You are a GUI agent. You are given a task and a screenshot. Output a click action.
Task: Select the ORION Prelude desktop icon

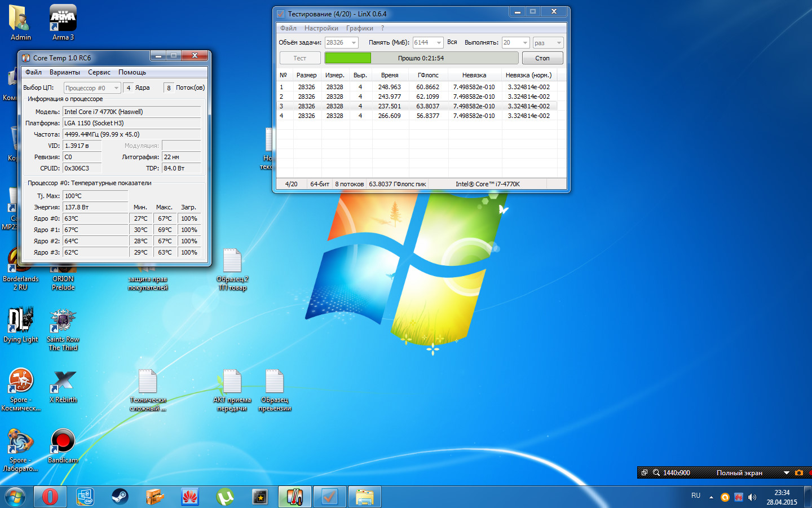[x=63, y=277]
